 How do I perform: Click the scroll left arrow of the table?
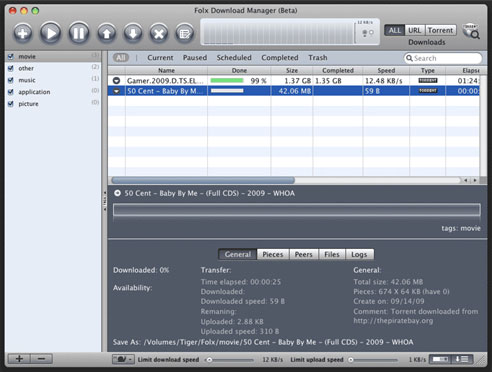tap(466, 180)
